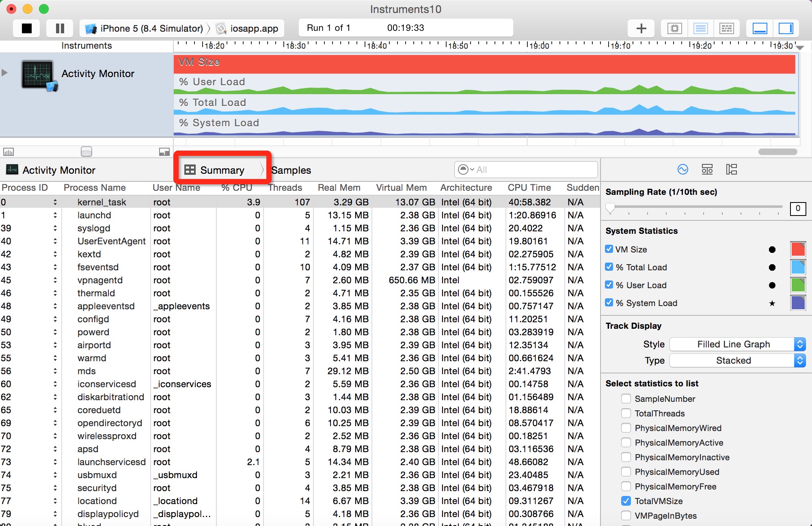Open the Display Settings inspector icon

[x=707, y=169]
